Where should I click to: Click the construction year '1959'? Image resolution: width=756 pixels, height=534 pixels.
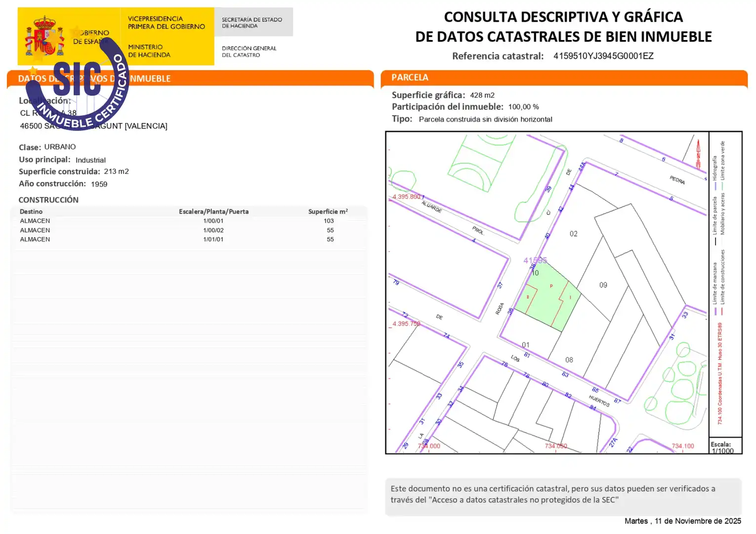click(99, 184)
